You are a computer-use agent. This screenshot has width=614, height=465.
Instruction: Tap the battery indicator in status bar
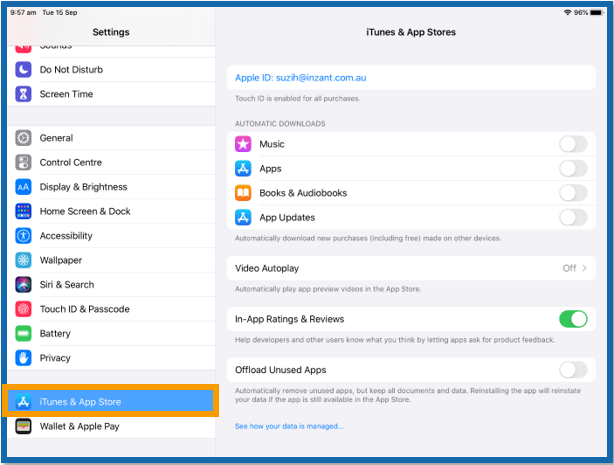596,13
